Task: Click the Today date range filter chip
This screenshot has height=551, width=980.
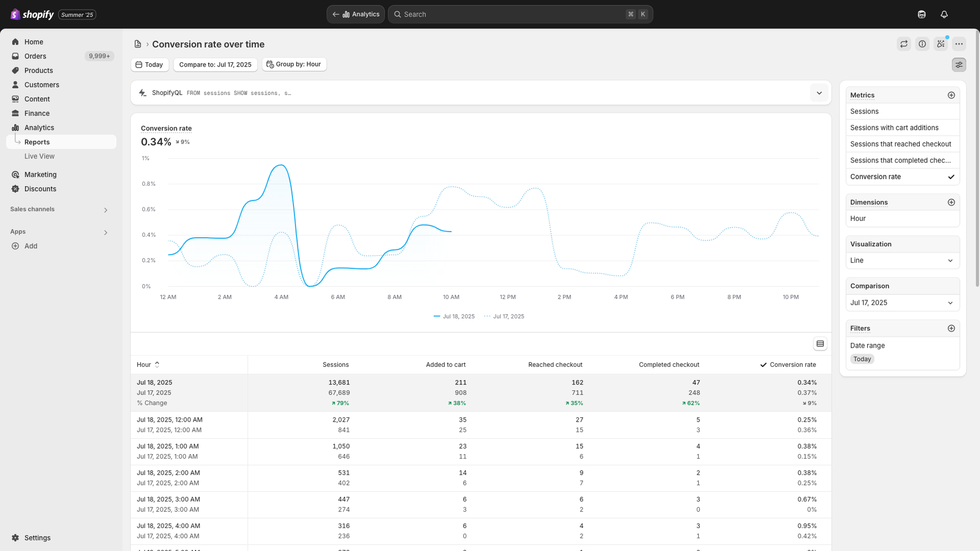Action: [862, 359]
